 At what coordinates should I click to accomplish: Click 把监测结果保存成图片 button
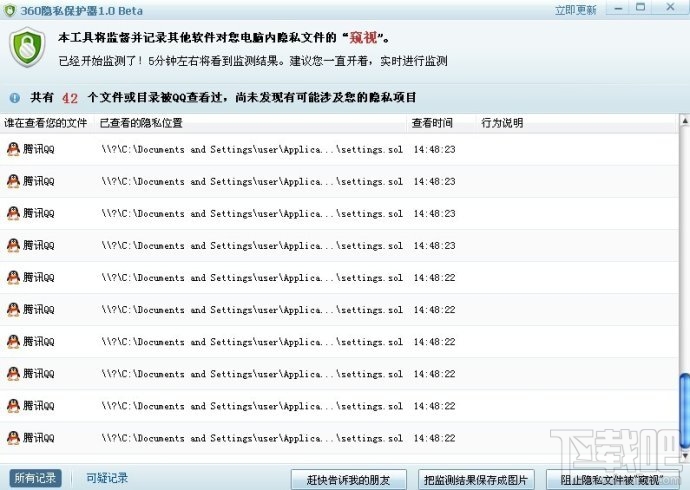pos(476,480)
